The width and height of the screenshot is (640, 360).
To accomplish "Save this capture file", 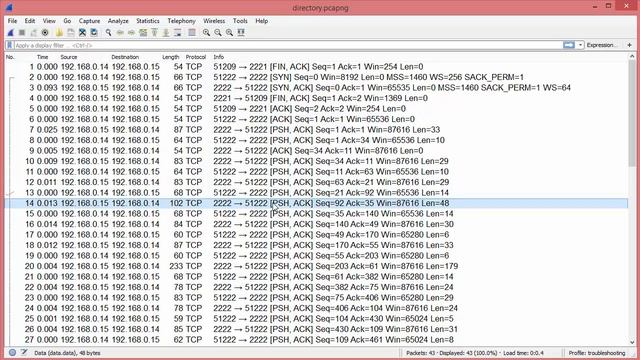I will [x=71, y=33].
